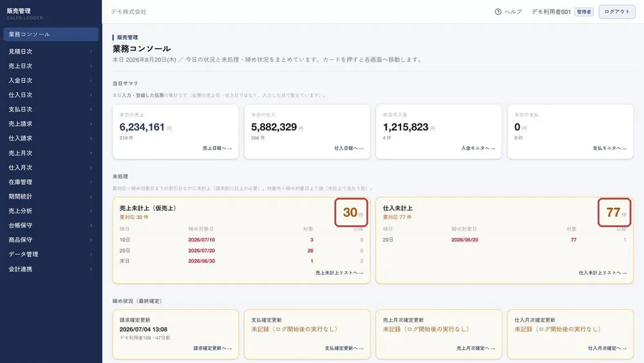This screenshot has width=644, height=363.
Task: Click the デモ株式会社 company name
Action: point(129,12)
